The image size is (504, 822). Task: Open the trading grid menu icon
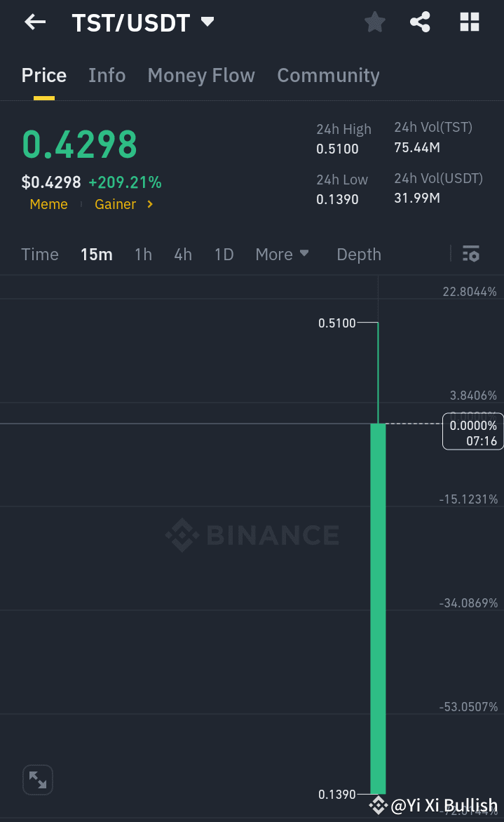click(x=468, y=22)
